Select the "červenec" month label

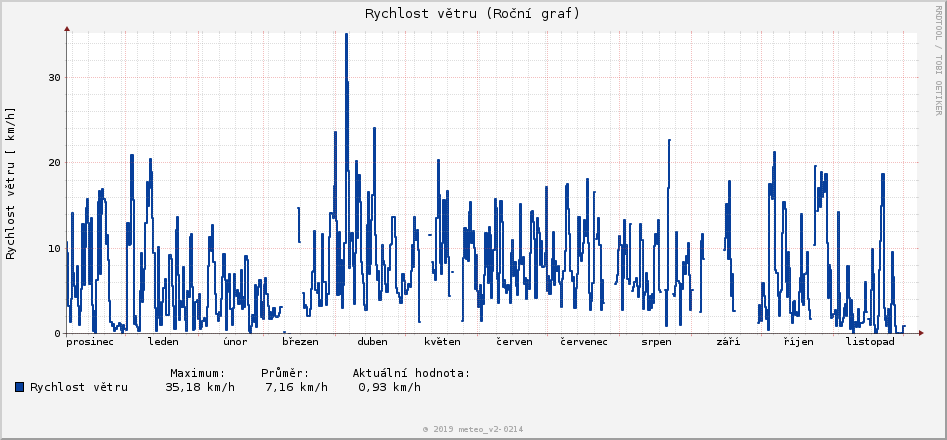pos(584,342)
